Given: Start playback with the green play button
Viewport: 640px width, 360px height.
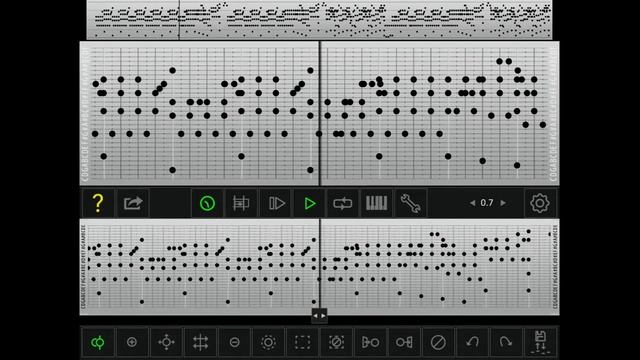Looking at the screenshot, I should (x=310, y=203).
